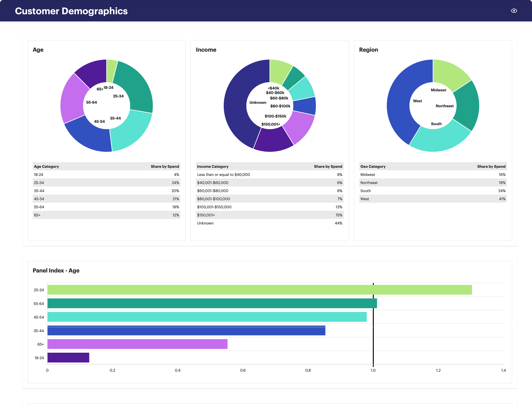Click the Unknown row in Income table

coord(270,223)
